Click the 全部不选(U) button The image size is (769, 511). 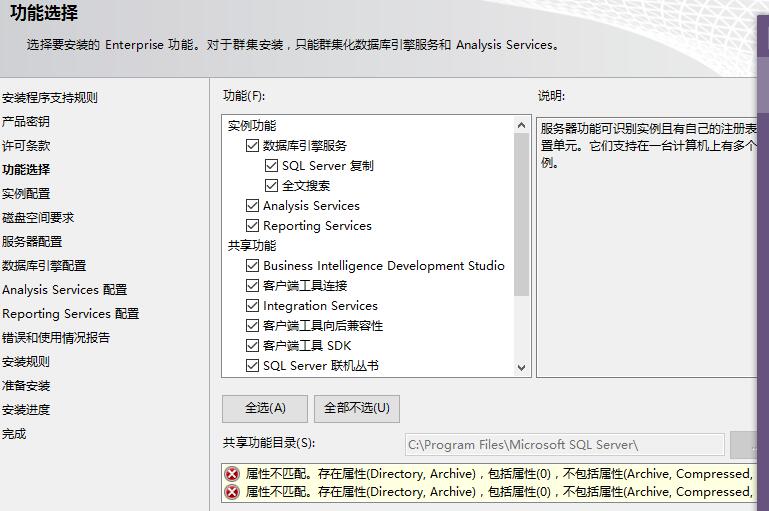tap(357, 409)
